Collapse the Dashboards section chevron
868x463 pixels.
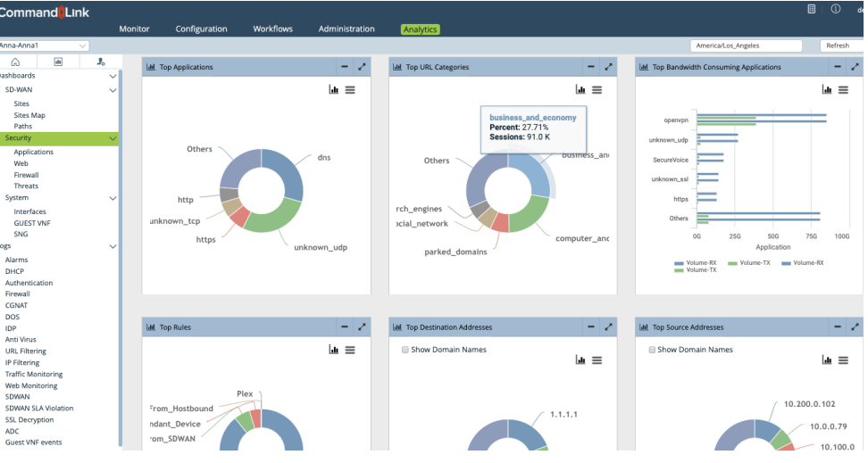113,76
